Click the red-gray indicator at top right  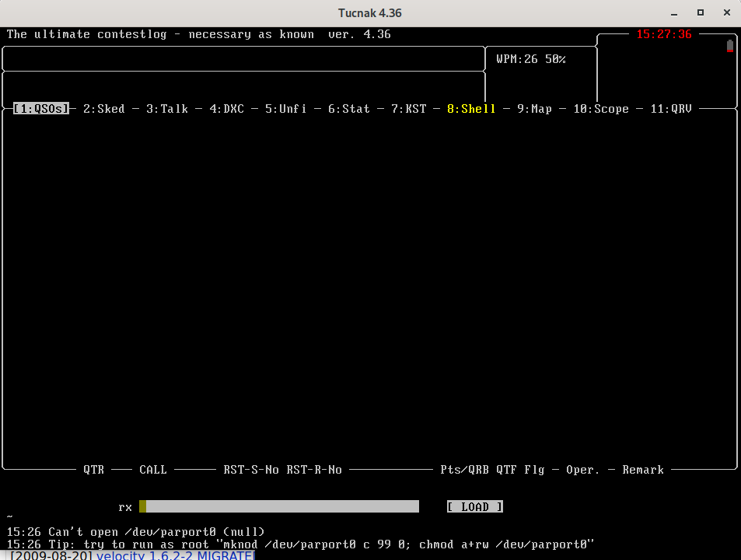coord(730,46)
